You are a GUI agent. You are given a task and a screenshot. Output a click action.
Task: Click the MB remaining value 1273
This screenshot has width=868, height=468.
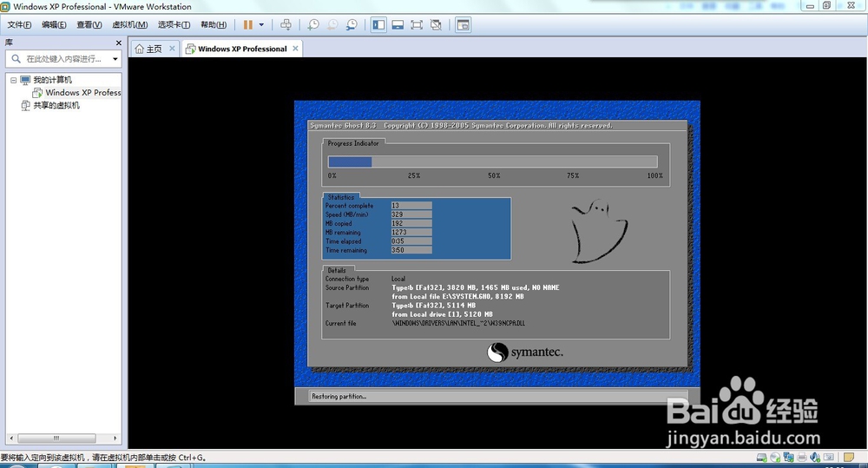point(411,232)
